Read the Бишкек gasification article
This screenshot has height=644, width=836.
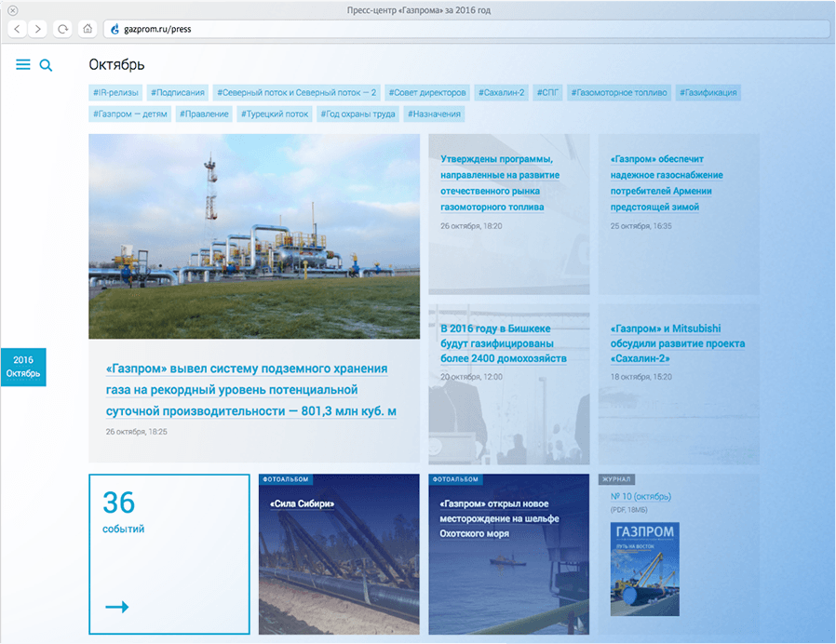[x=503, y=343]
